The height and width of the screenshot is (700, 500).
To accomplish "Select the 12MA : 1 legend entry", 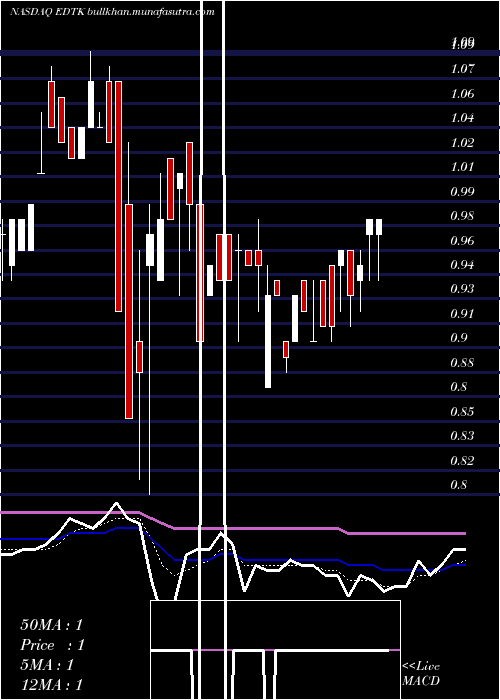I will point(51,684).
